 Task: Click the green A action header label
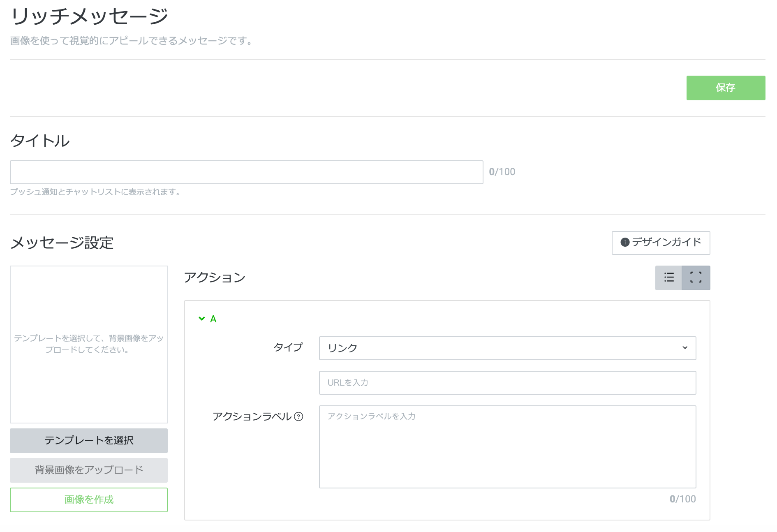pos(213,319)
